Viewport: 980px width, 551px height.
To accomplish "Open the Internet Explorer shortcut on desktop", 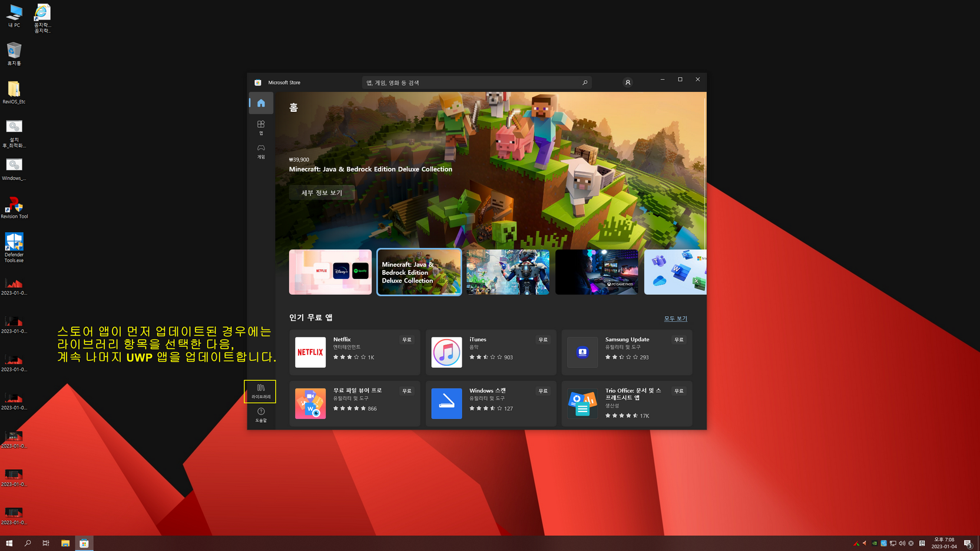I will click(42, 18).
